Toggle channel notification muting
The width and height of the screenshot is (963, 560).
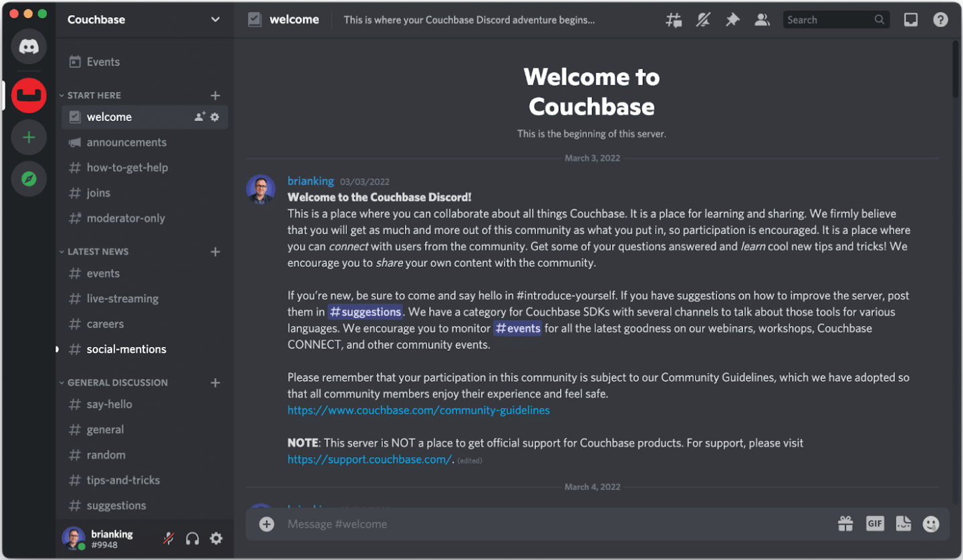[x=702, y=19]
